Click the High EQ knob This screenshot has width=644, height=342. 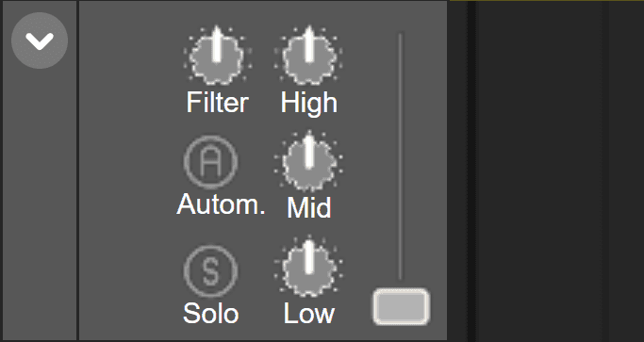point(309,56)
